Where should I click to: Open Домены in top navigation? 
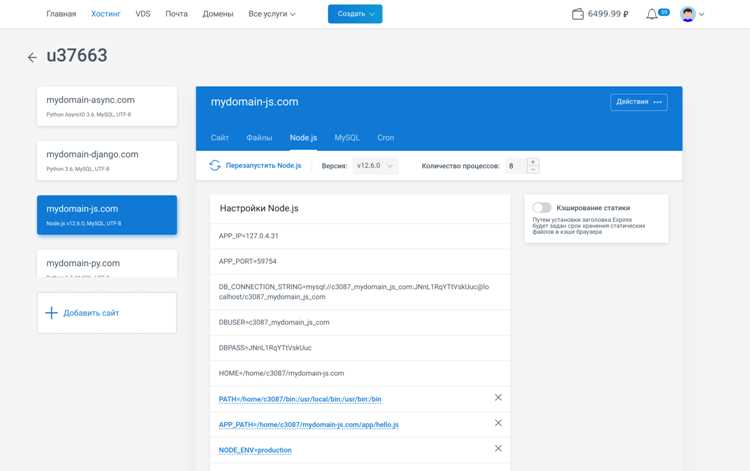click(x=218, y=14)
